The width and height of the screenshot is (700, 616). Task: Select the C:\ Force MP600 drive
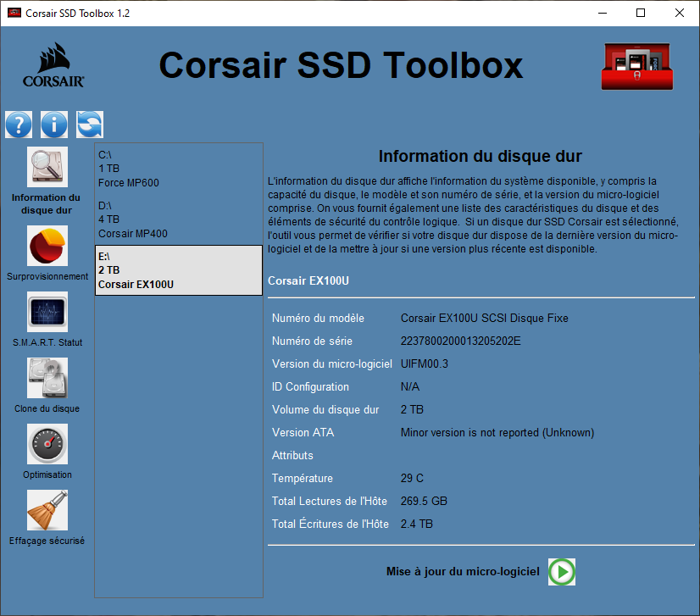click(x=179, y=169)
